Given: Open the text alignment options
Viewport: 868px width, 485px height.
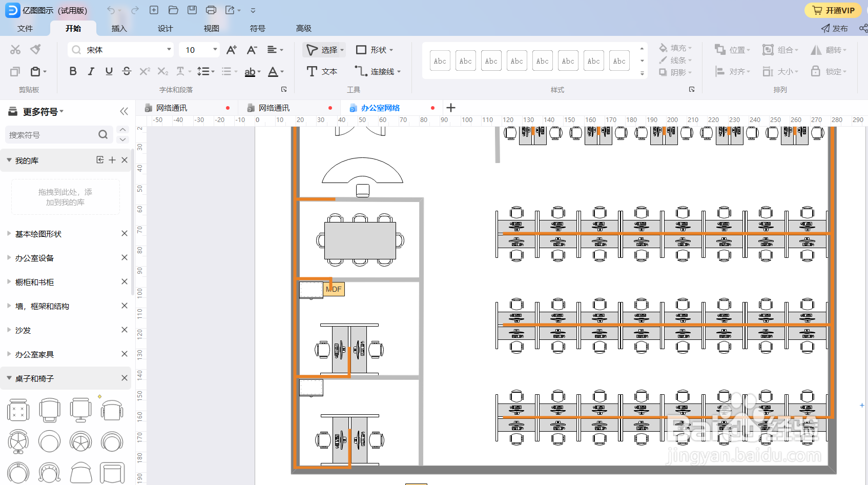Looking at the screenshot, I should [275, 50].
